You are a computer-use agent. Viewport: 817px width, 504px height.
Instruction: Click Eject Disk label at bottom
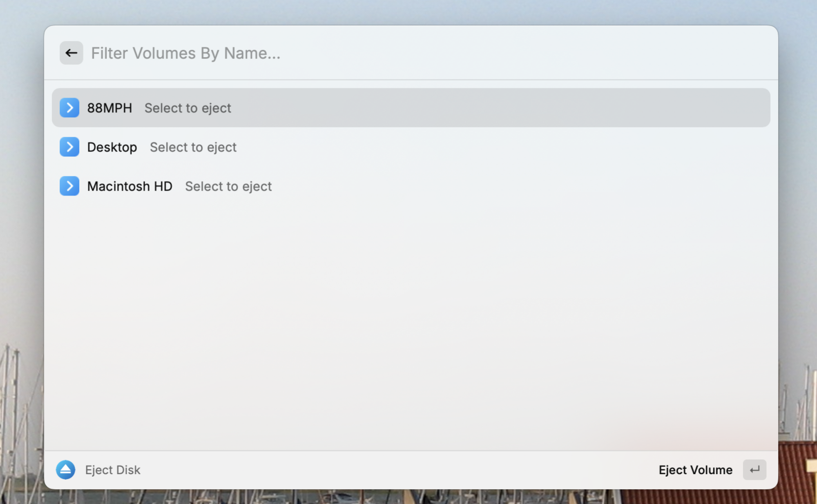pyautogui.click(x=112, y=469)
